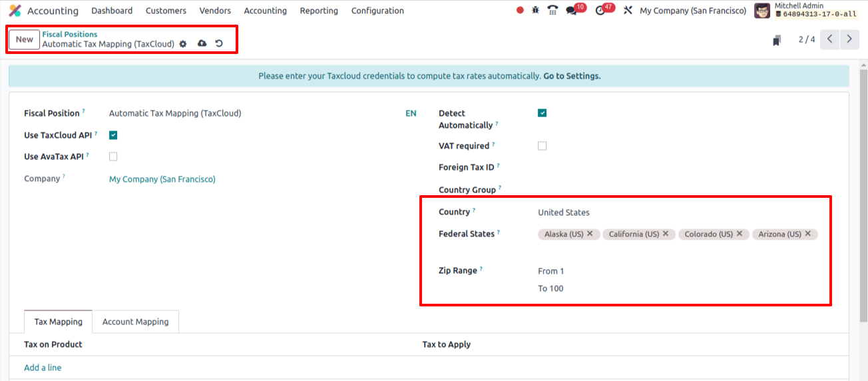Click the empty Foreign Tax ID field
Viewport: 868px width, 381px height.
click(686, 167)
